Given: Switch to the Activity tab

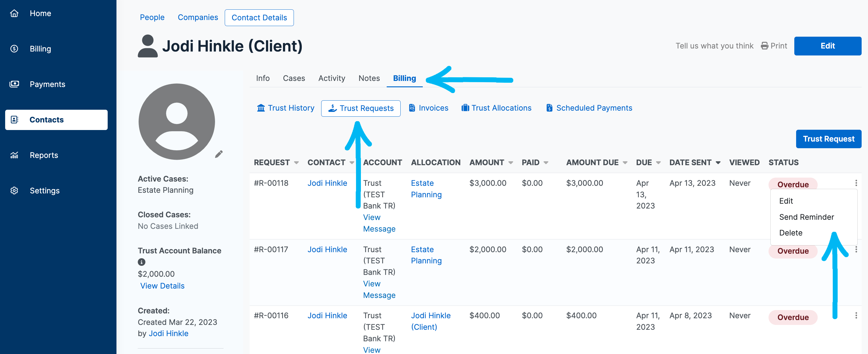Looking at the screenshot, I should (331, 78).
